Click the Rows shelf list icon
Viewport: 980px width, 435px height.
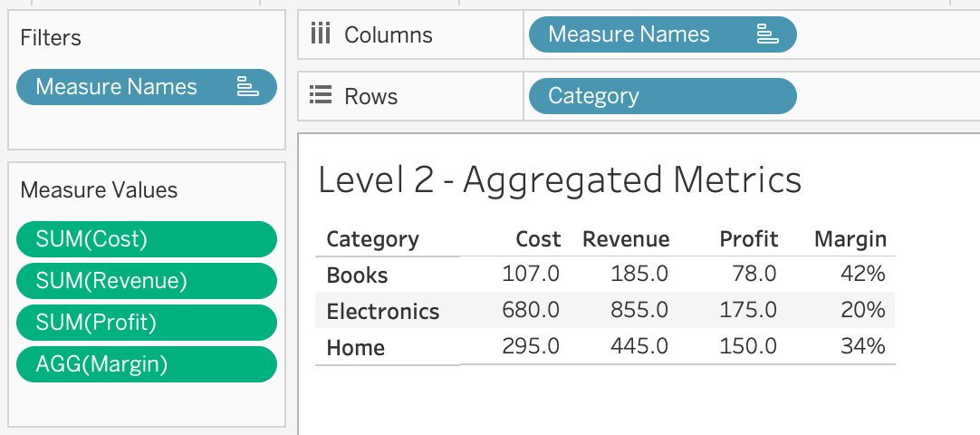tap(320, 96)
